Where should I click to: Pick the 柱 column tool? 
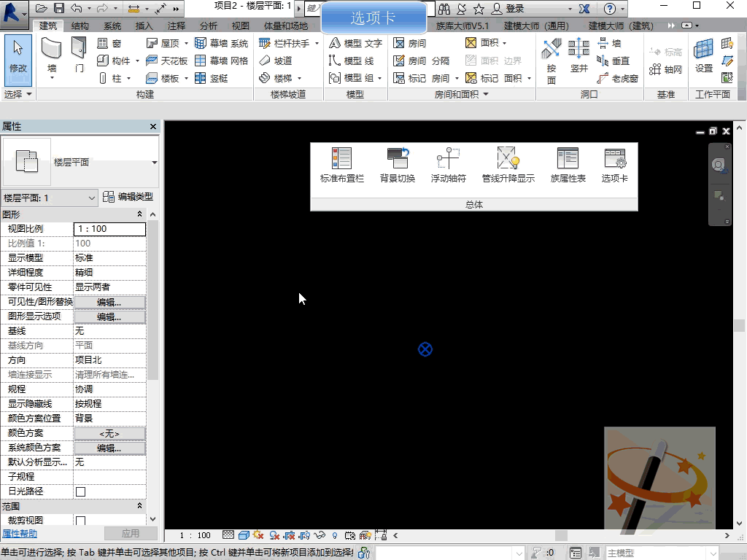(x=110, y=78)
